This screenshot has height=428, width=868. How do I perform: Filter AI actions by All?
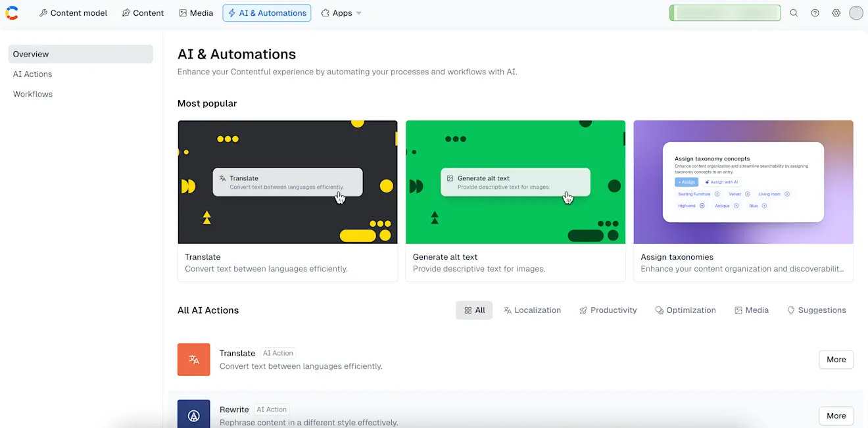474,310
